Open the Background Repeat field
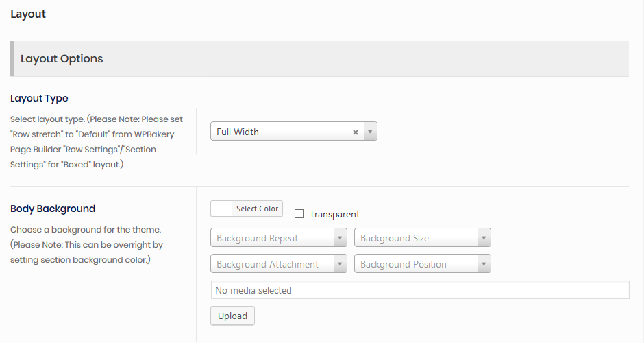Image resolution: width=644 pixels, height=343 pixels. click(271, 238)
